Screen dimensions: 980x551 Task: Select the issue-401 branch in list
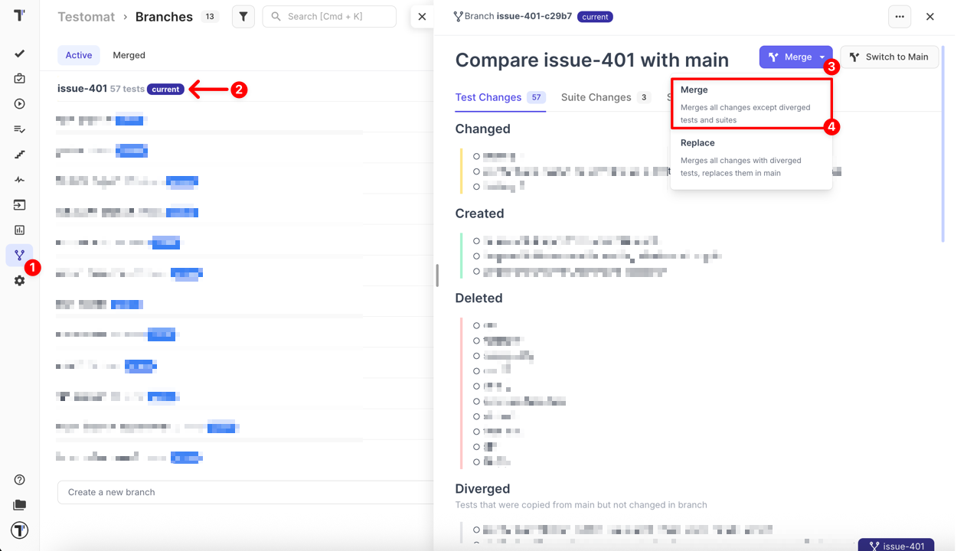(x=82, y=89)
